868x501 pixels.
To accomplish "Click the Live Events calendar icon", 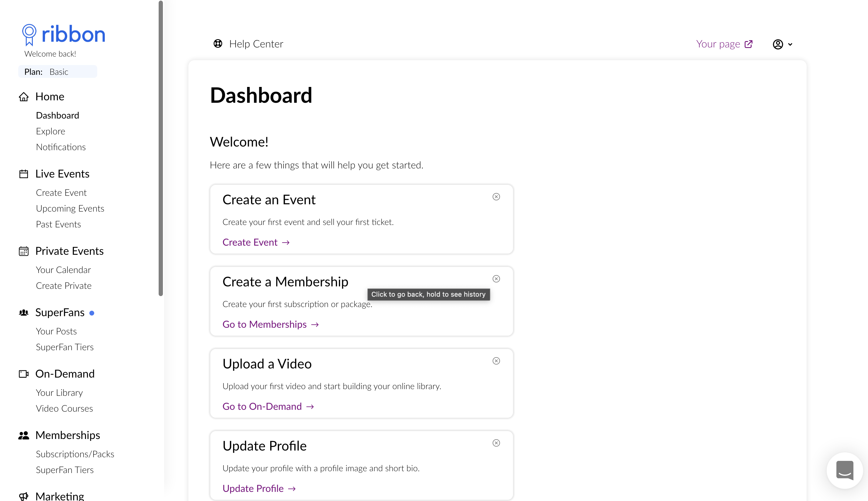I will [x=24, y=174].
